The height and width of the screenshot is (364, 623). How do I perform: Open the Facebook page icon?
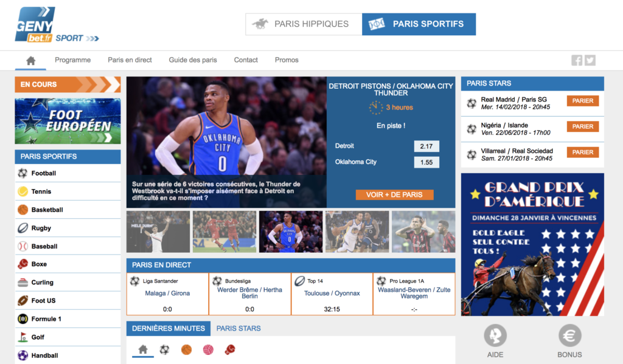pyautogui.click(x=577, y=60)
